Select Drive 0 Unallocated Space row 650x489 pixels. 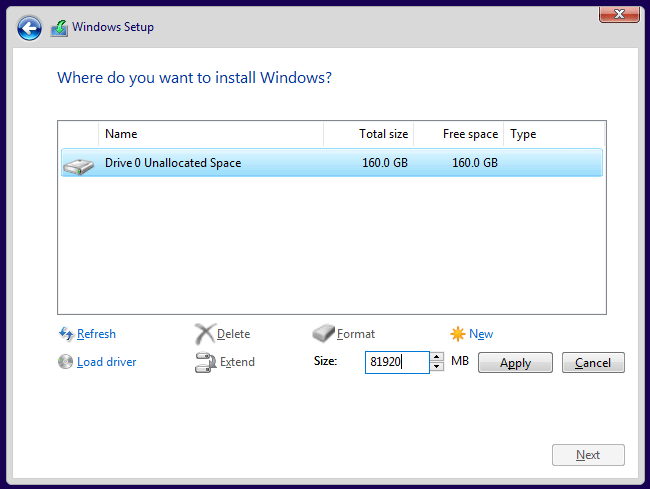pyautogui.click(x=330, y=163)
